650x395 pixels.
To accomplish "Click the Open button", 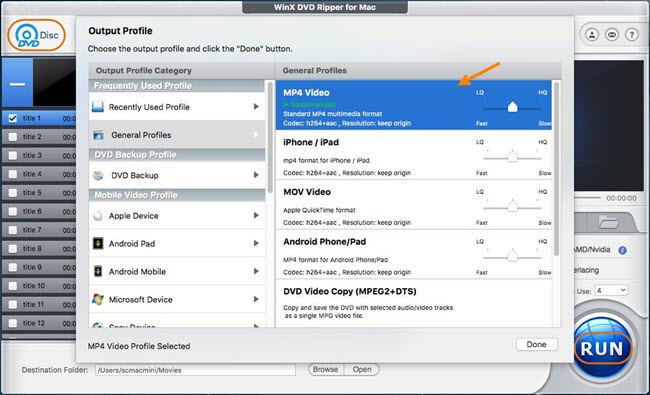I will (361, 369).
